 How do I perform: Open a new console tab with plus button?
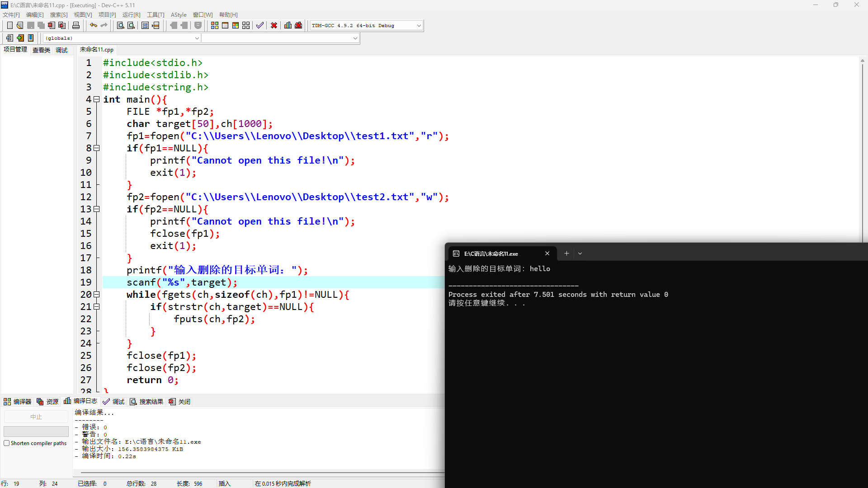(566, 253)
